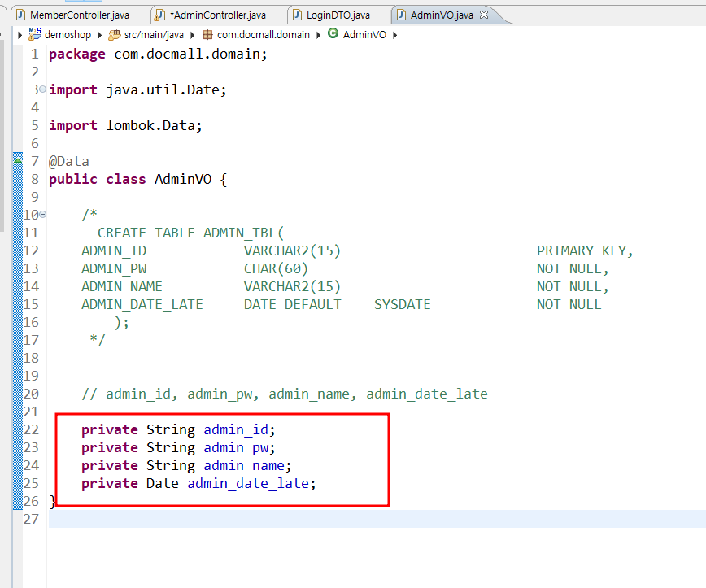
Task: Click AdminVO class icon in breadcrumb
Action: tap(333, 33)
